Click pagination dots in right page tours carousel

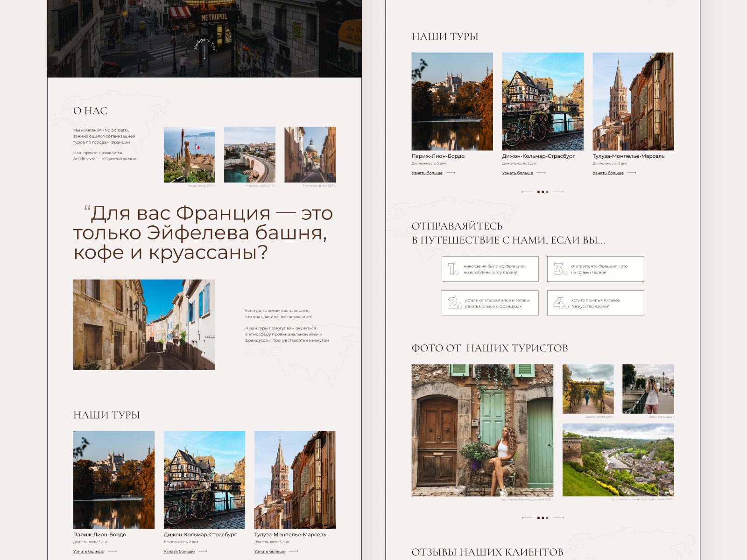click(543, 192)
